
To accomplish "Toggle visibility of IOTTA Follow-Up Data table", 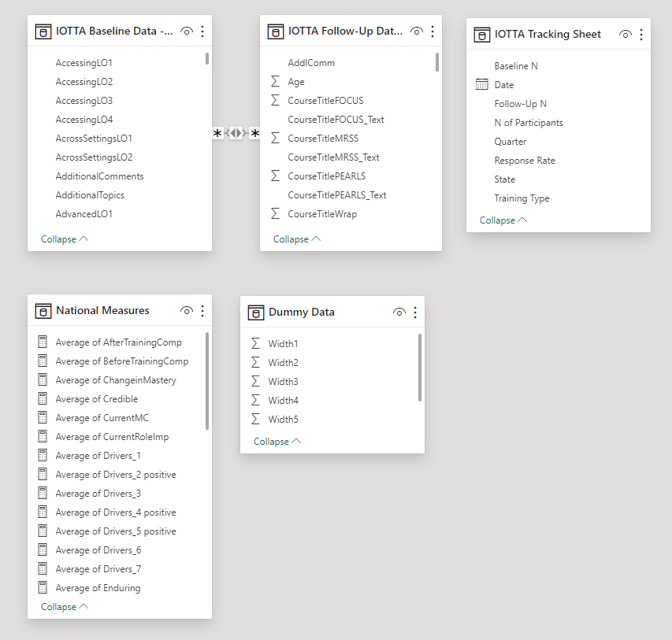I will (x=417, y=31).
